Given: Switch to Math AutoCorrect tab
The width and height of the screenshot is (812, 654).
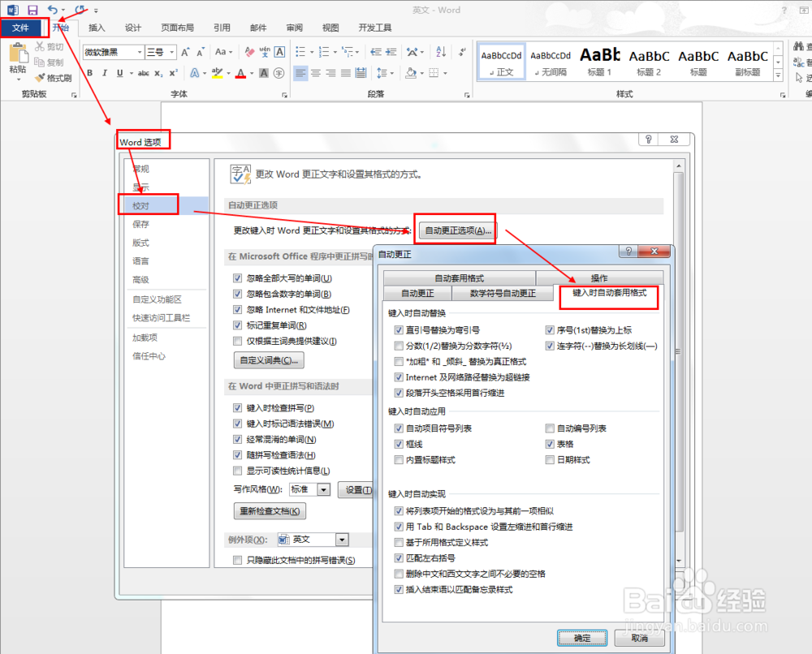Looking at the screenshot, I should pyautogui.click(x=503, y=294).
